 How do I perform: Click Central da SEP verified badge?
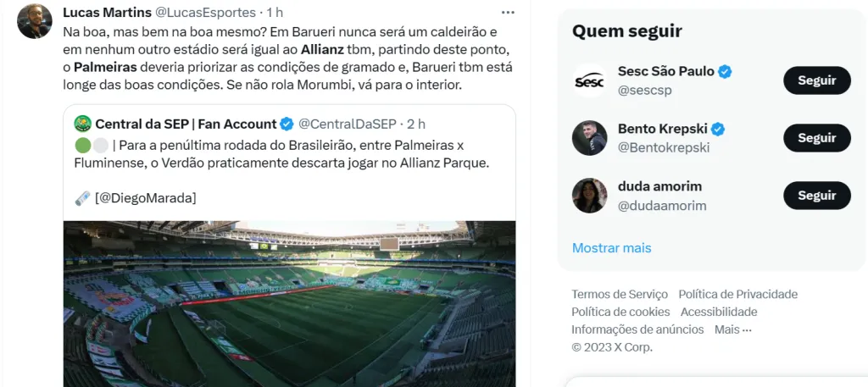[x=287, y=124]
